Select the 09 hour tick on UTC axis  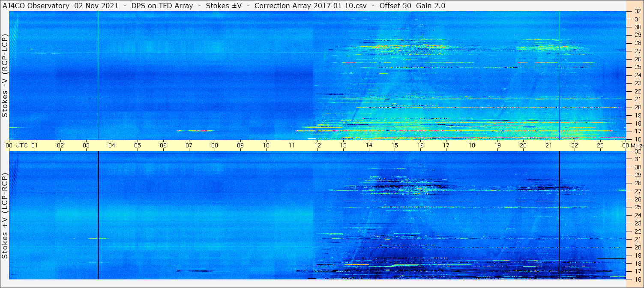pos(240,145)
